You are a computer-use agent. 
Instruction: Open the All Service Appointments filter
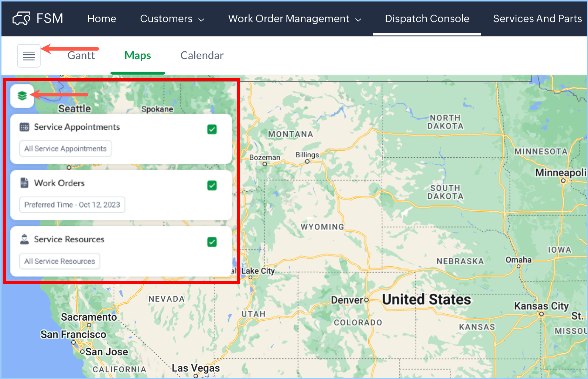65,148
